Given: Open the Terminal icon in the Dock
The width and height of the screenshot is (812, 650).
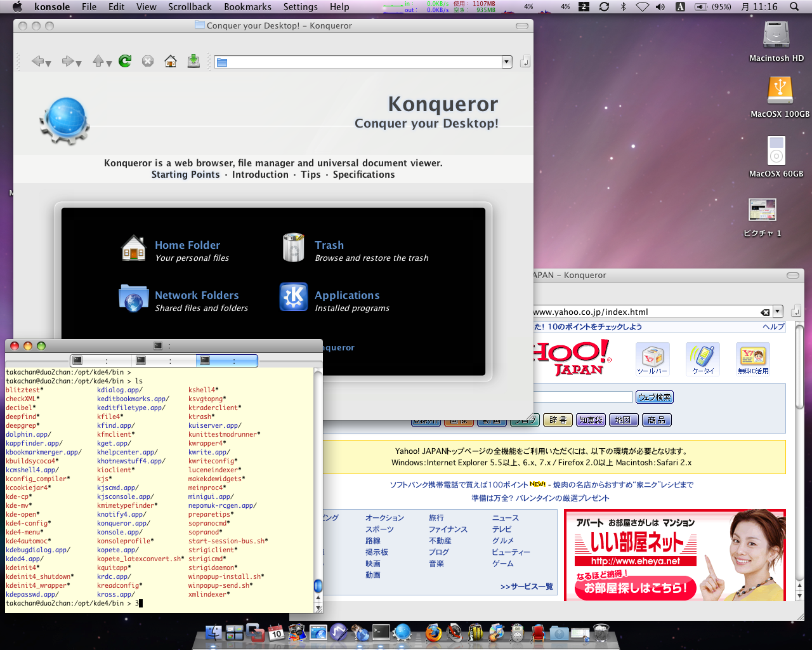Looking at the screenshot, I should point(381,632).
